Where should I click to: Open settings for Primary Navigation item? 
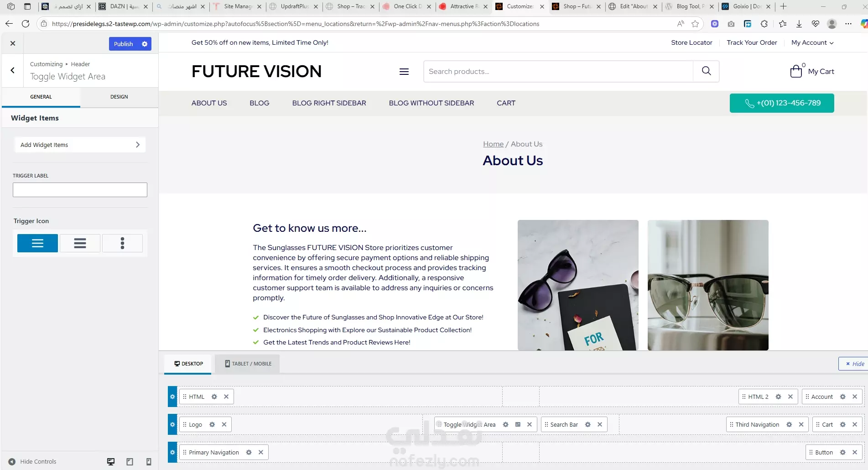coord(249,452)
